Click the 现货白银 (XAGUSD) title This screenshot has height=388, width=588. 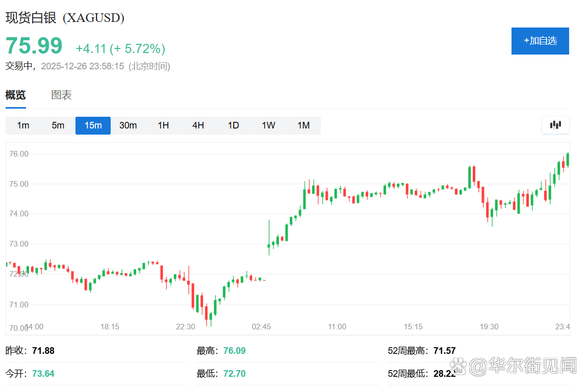(65, 18)
